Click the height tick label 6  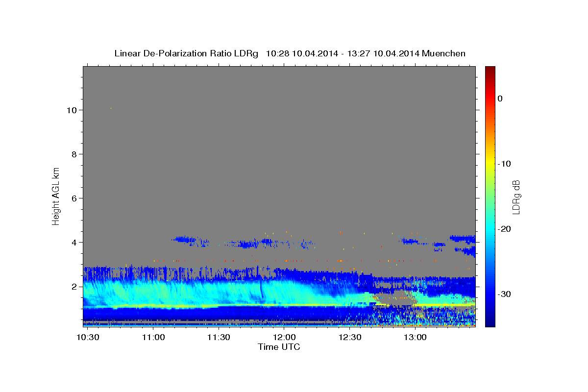[74, 198]
